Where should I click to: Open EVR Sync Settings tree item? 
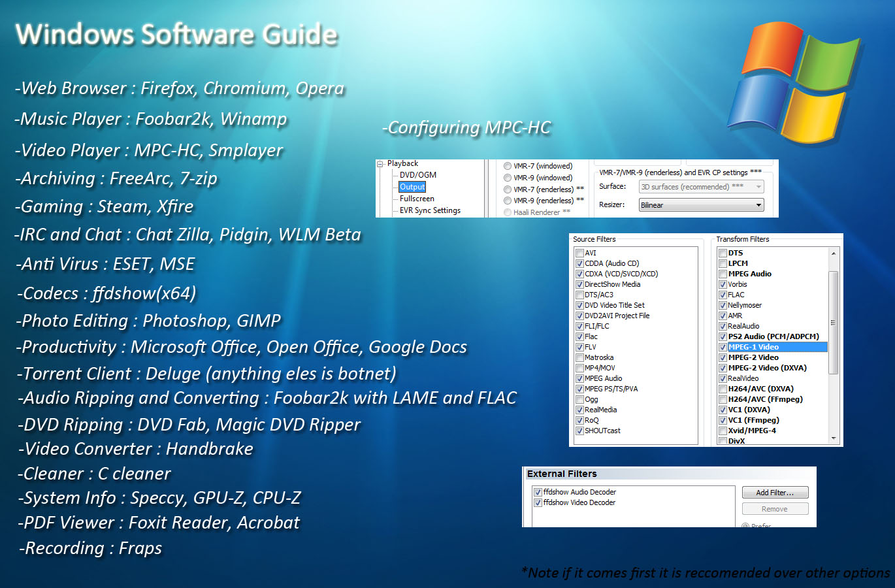click(x=430, y=210)
